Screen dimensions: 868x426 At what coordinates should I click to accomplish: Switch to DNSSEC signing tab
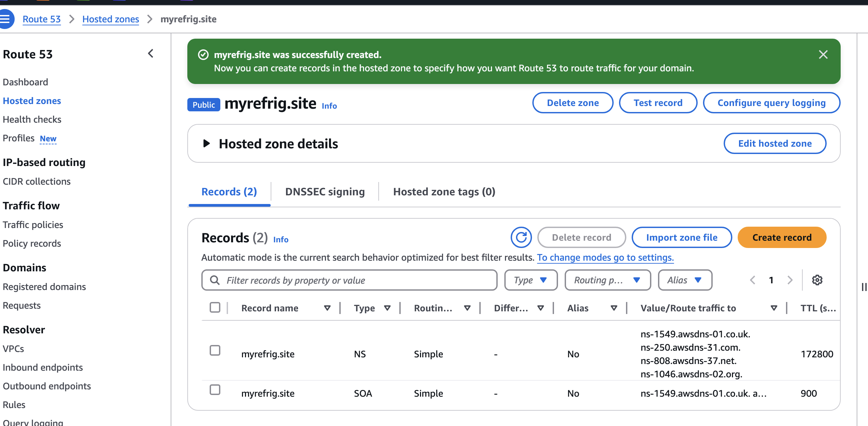325,192
